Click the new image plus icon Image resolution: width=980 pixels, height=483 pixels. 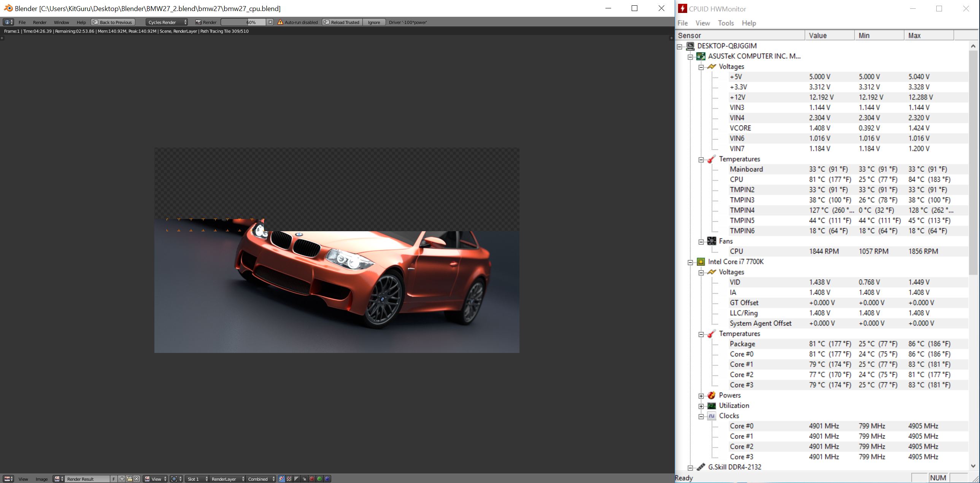122,479
